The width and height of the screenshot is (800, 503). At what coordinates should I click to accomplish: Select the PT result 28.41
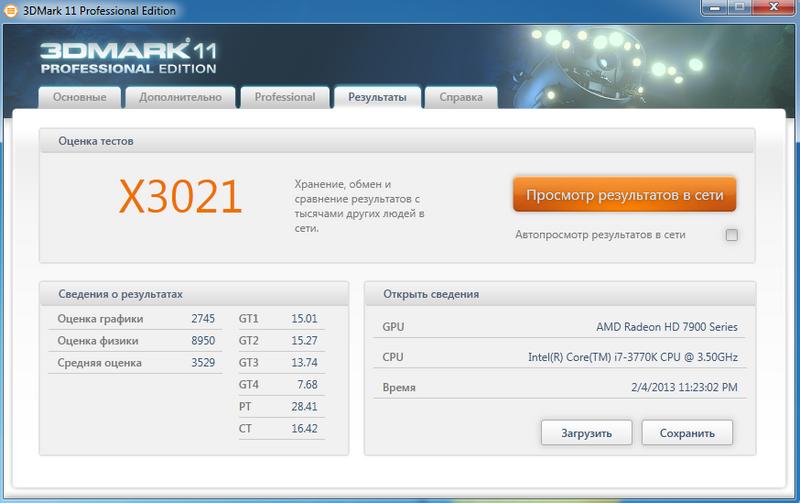click(304, 407)
